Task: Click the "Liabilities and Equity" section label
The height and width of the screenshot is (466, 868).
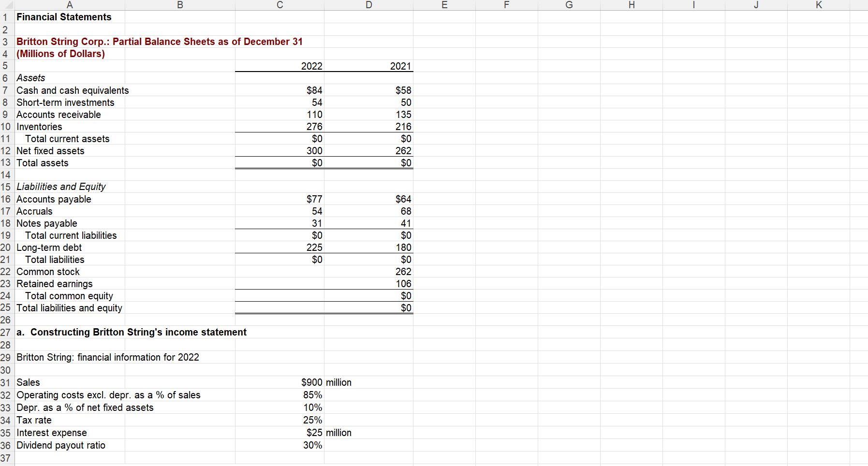Action: click(x=61, y=187)
